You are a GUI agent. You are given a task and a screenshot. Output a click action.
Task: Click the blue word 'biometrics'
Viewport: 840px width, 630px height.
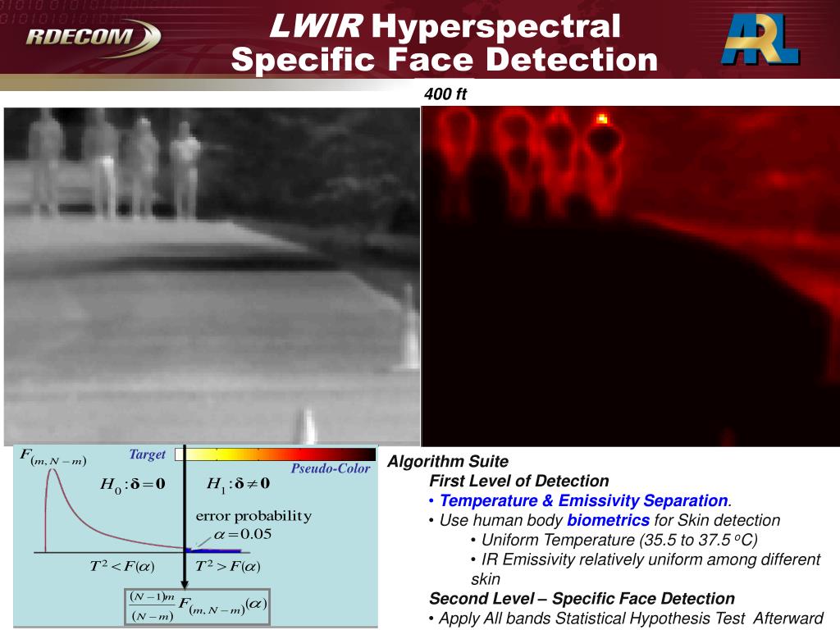click(x=608, y=520)
